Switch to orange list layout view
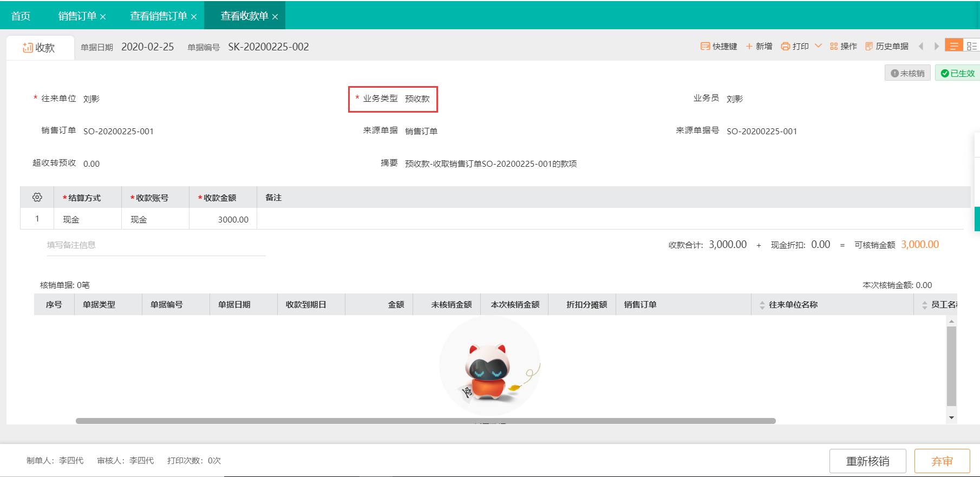Image resolution: width=980 pixels, height=477 pixels. coord(953,45)
